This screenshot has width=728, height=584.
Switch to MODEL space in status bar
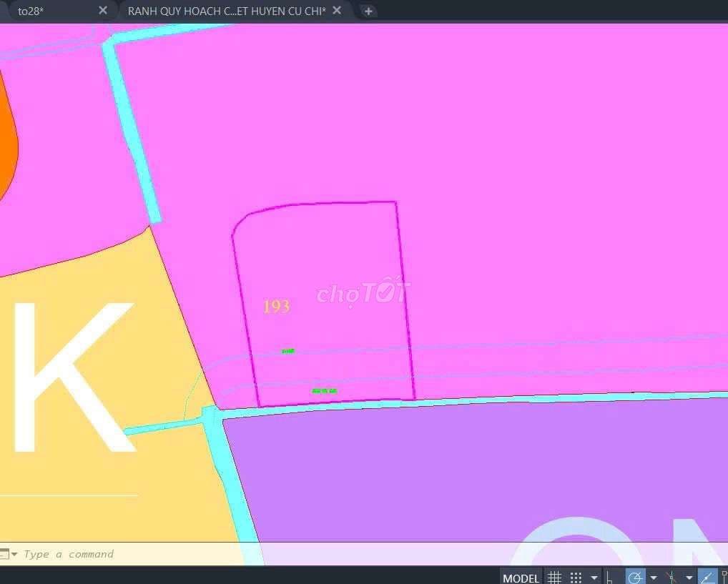coord(521,578)
